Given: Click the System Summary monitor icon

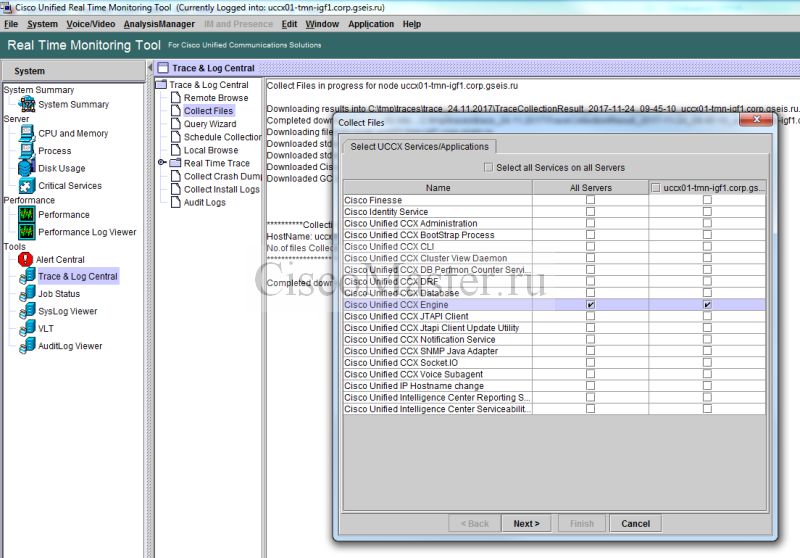Looking at the screenshot, I should tap(27, 104).
